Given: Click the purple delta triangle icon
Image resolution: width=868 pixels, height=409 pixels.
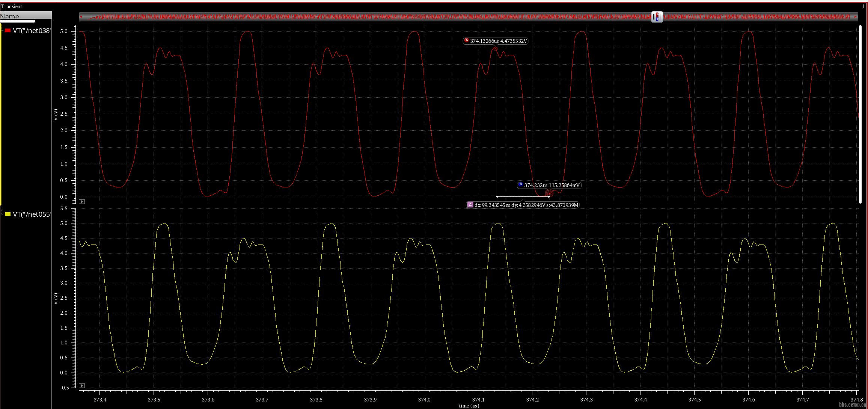Looking at the screenshot, I should tap(470, 205).
